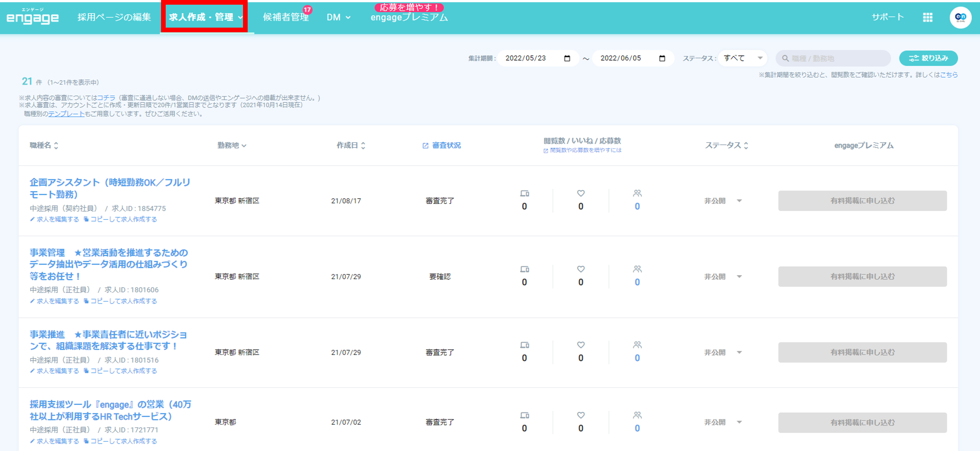
Task: Copy 事業管理 job to create new
Action: (x=120, y=301)
